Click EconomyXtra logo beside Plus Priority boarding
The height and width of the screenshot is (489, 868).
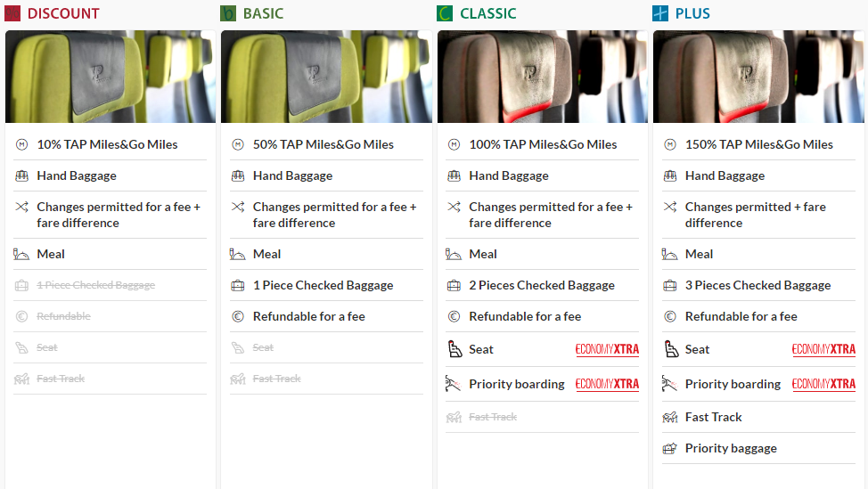(823, 385)
